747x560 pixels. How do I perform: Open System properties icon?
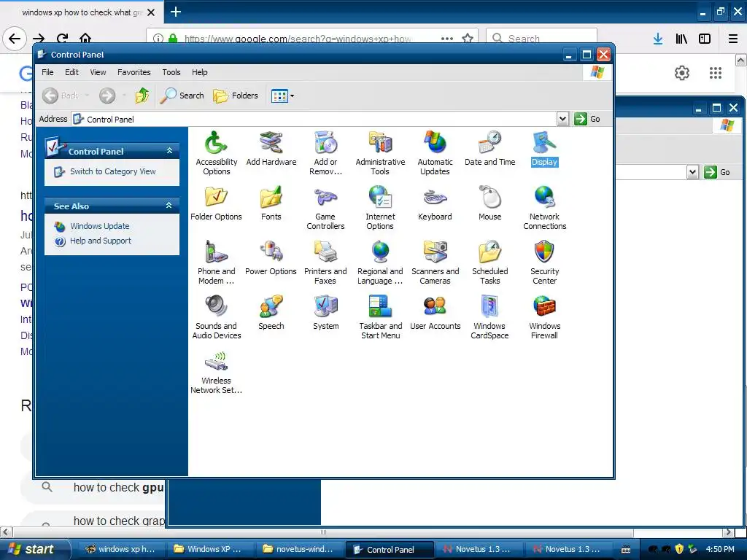(325, 313)
